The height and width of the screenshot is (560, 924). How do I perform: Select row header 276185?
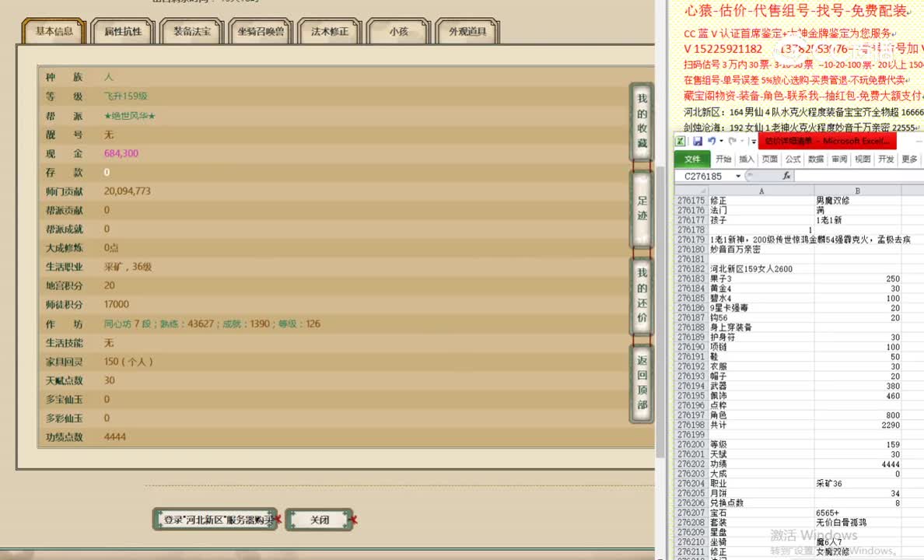[691, 298]
